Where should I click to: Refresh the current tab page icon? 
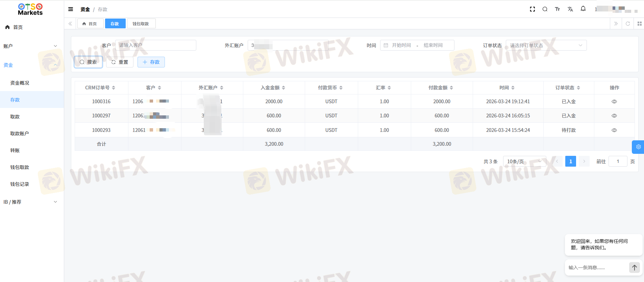628,24
